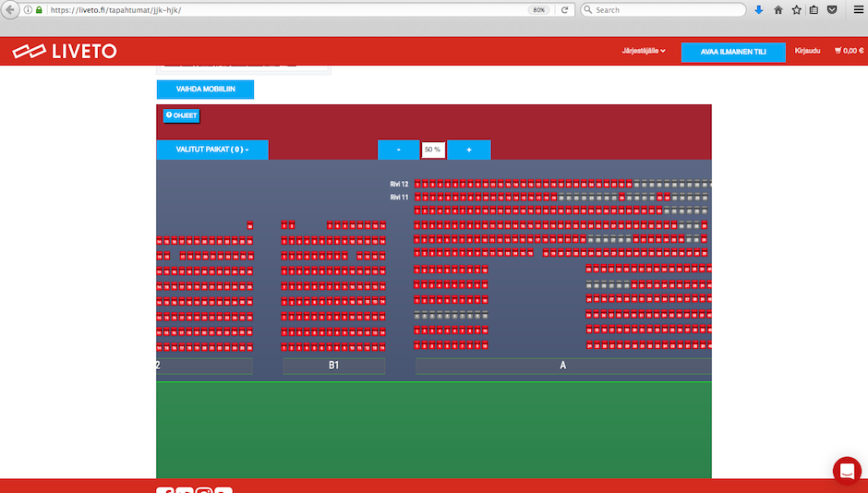Image resolution: width=868 pixels, height=493 pixels.
Task: Click the browser downloads arrow icon
Action: (758, 10)
